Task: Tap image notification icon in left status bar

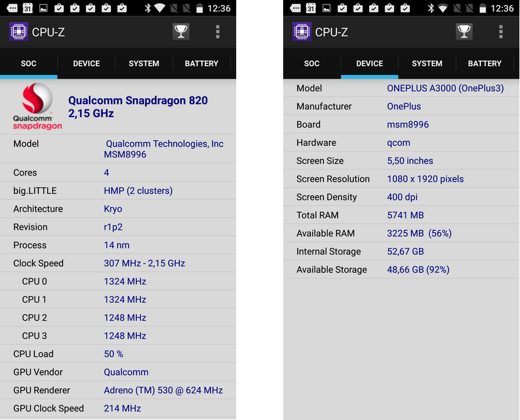Action: 43,8
